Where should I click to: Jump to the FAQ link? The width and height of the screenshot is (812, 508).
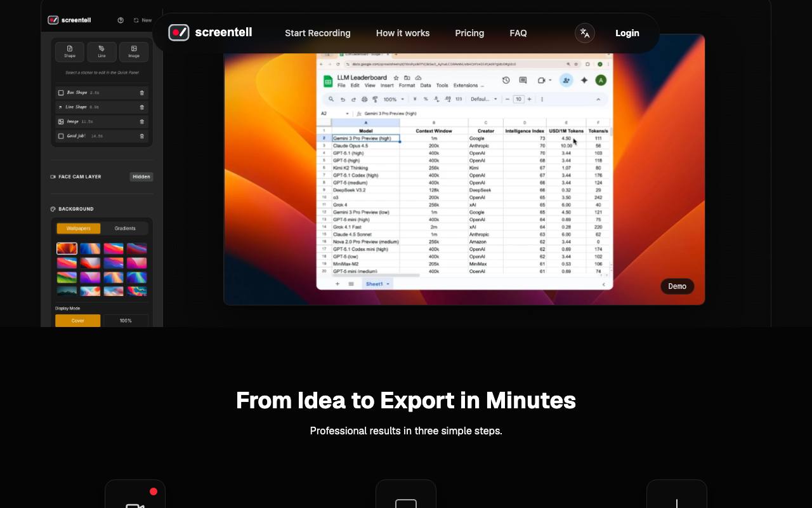tap(518, 33)
